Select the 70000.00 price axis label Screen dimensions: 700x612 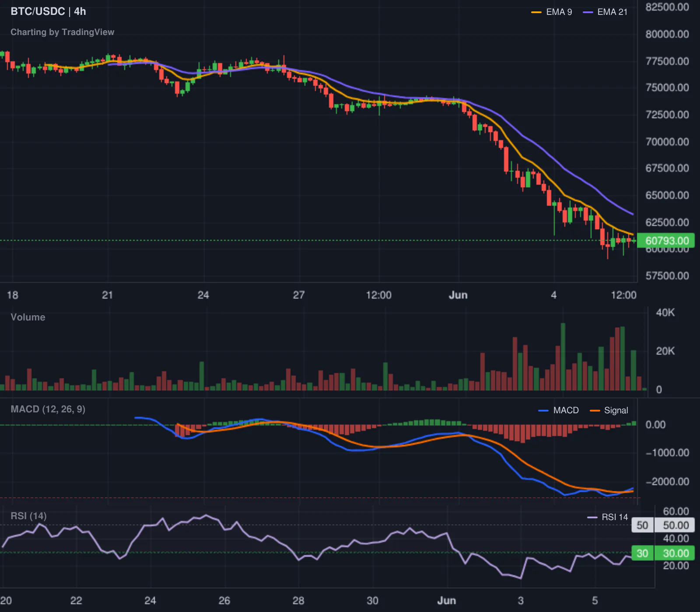pos(667,142)
